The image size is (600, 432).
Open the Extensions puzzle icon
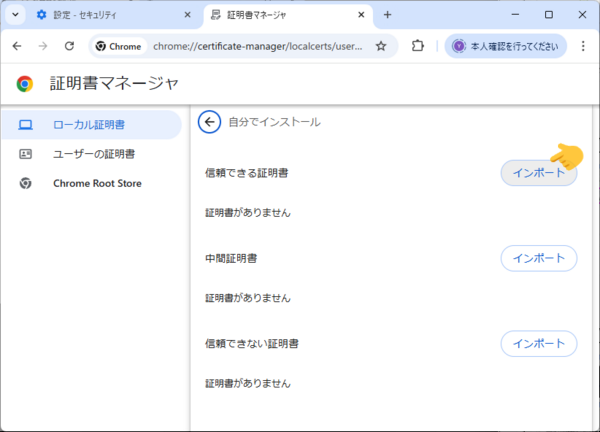417,46
